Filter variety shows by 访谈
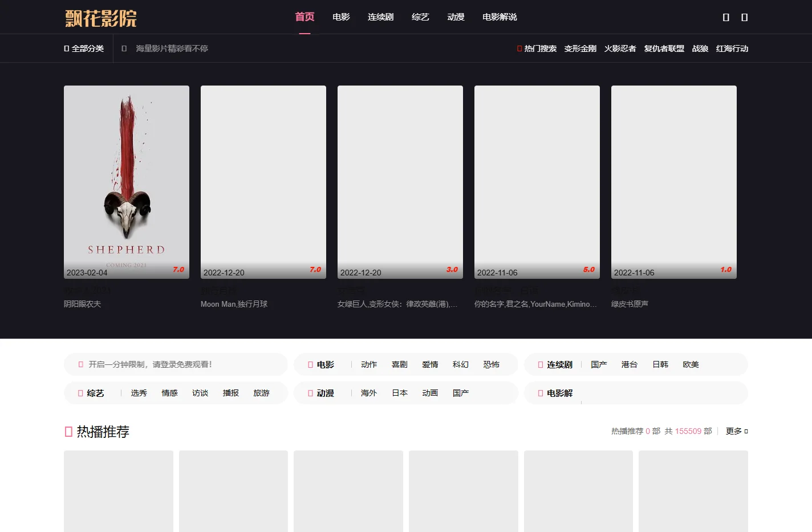The width and height of the screenshot is (812, 532). (x=200, y=393)
